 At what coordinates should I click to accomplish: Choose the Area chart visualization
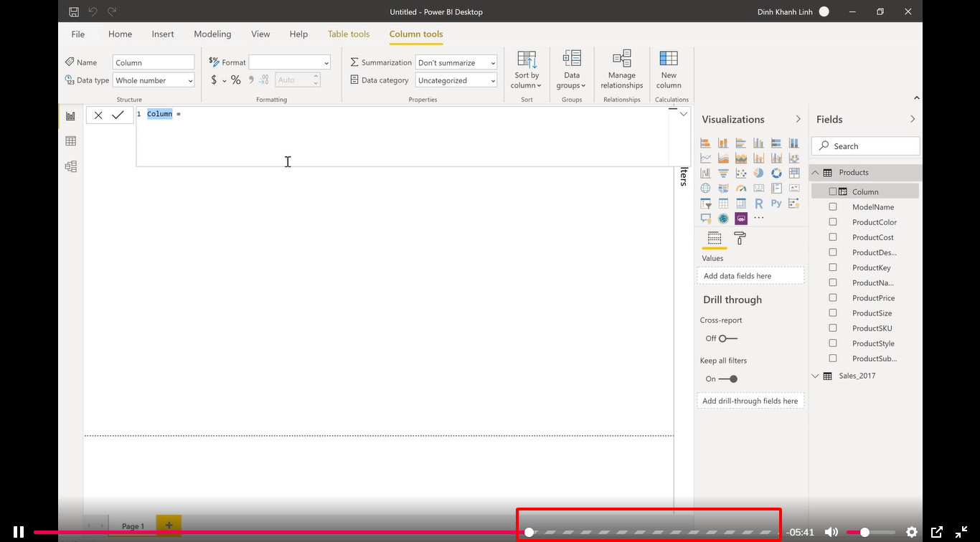click(723, 158)
